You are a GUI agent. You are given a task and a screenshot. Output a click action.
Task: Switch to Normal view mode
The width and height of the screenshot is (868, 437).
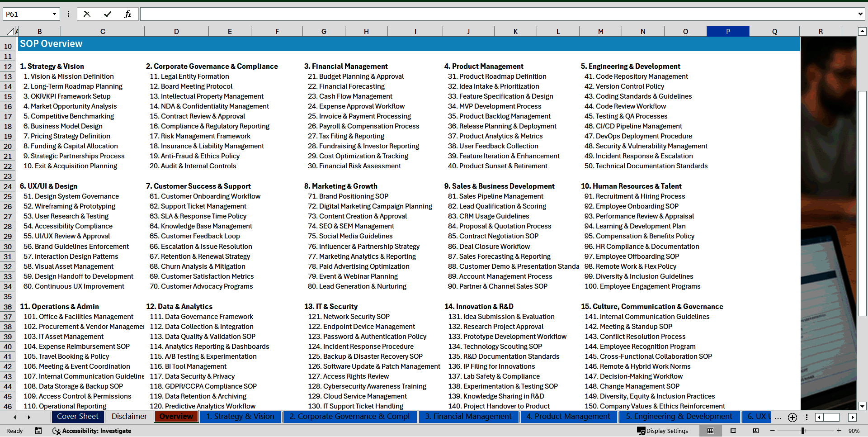[x=710, y=431]
